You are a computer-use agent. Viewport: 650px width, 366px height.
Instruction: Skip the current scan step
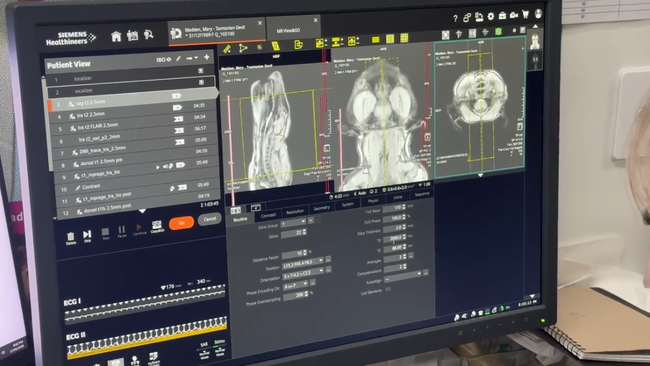tap(87, 236)
